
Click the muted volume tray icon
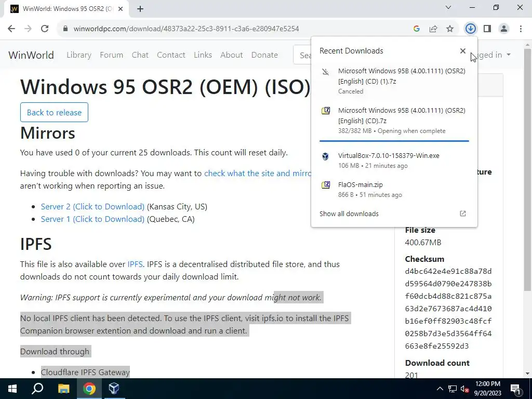tap(465, 389)
